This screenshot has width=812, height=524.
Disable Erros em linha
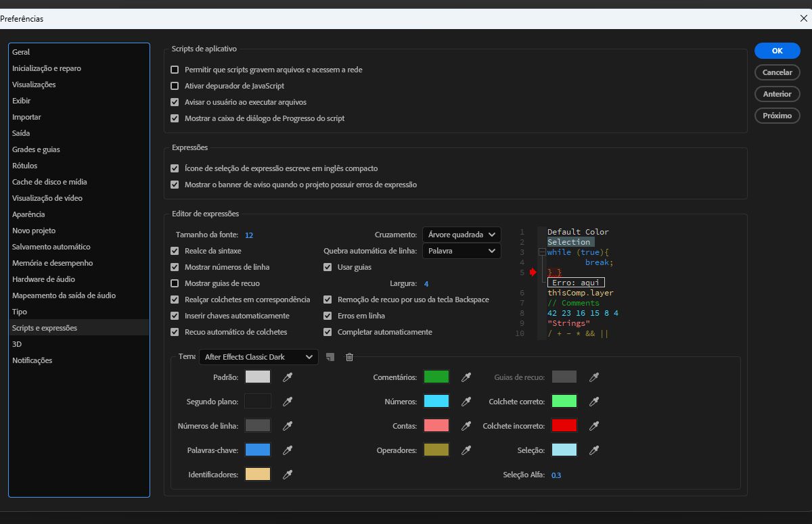(x=328, y=316)
